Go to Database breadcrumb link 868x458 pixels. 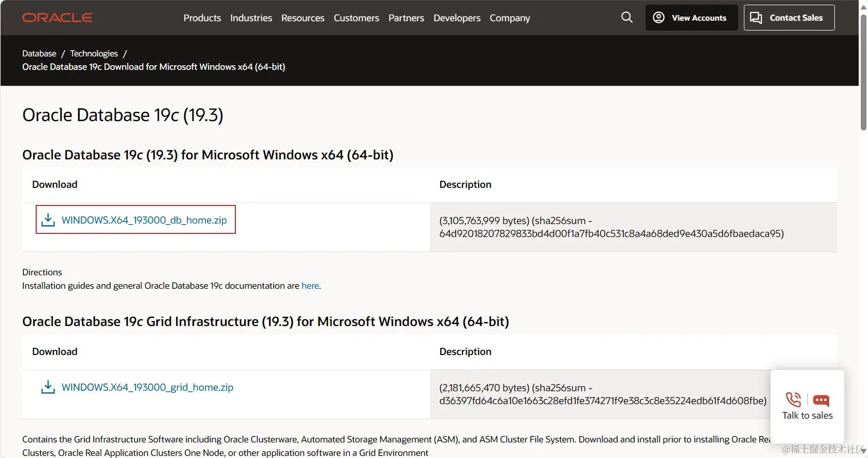tap(39, 53)
